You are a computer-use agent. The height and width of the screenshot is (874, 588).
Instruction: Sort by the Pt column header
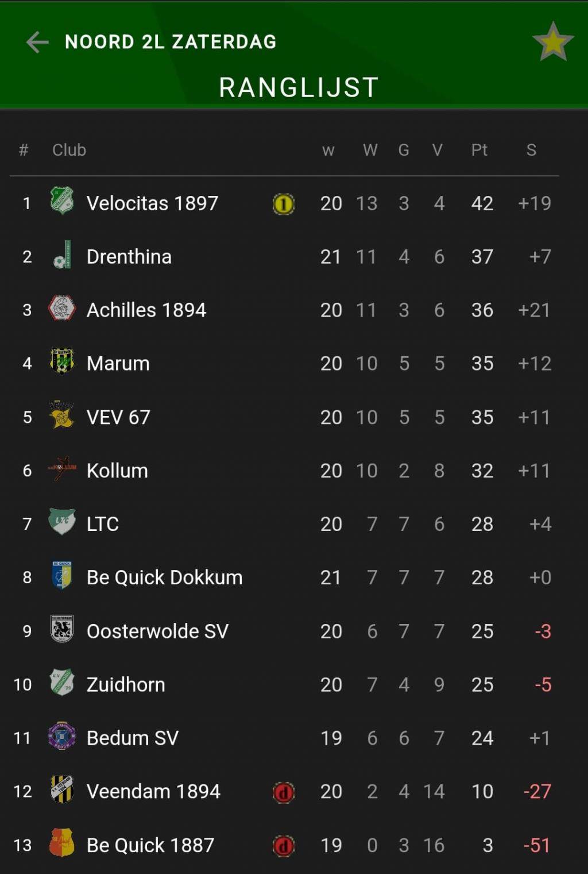point(479,150)
